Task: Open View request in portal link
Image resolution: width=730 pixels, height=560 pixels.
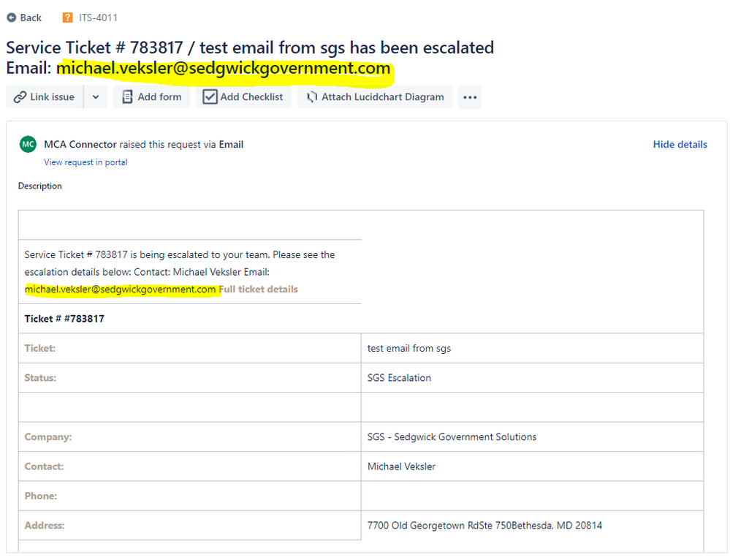Action: pos(85,162)
